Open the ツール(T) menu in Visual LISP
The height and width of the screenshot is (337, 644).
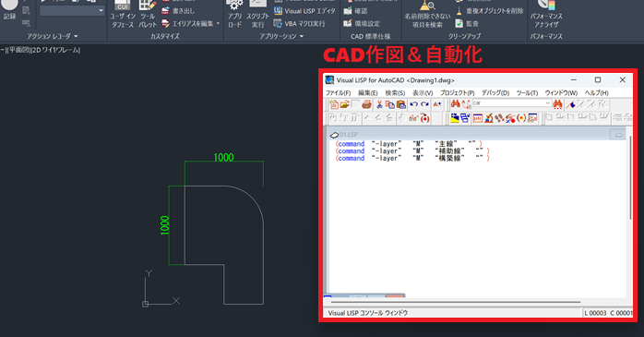[x=527, y=93]
